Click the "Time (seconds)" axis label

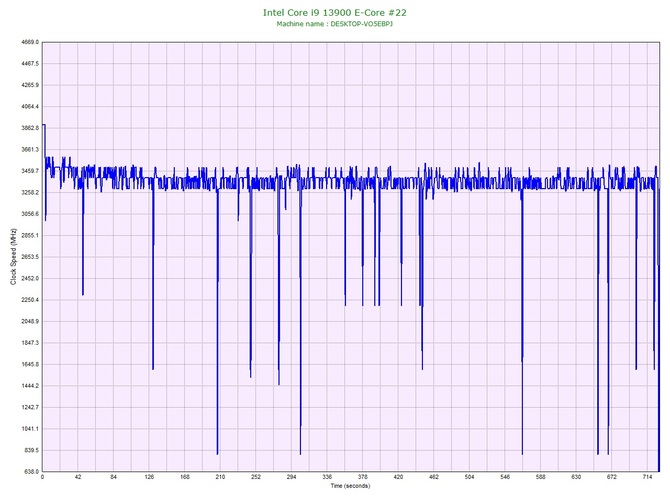pos(350,486)
